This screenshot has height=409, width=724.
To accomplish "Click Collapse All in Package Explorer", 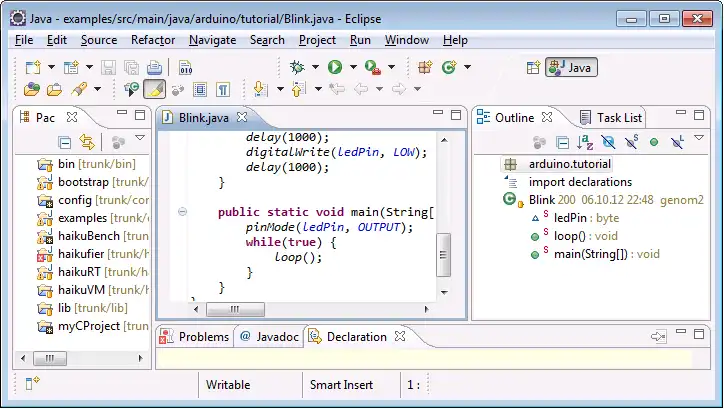I will coord(65,143).
